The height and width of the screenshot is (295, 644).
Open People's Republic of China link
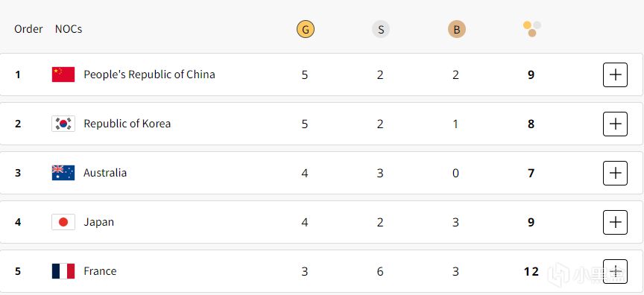149,74
